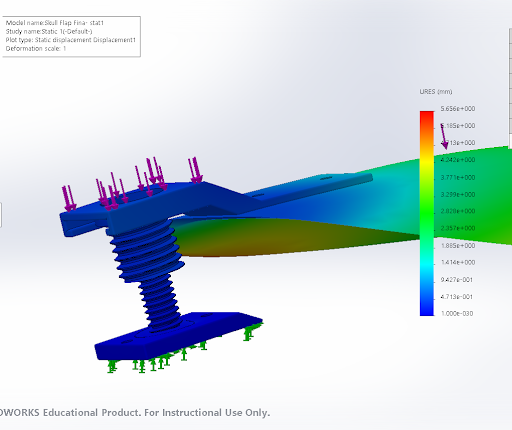
Task: Click the 3.771e+000 legend value
Action: (458, 177)
